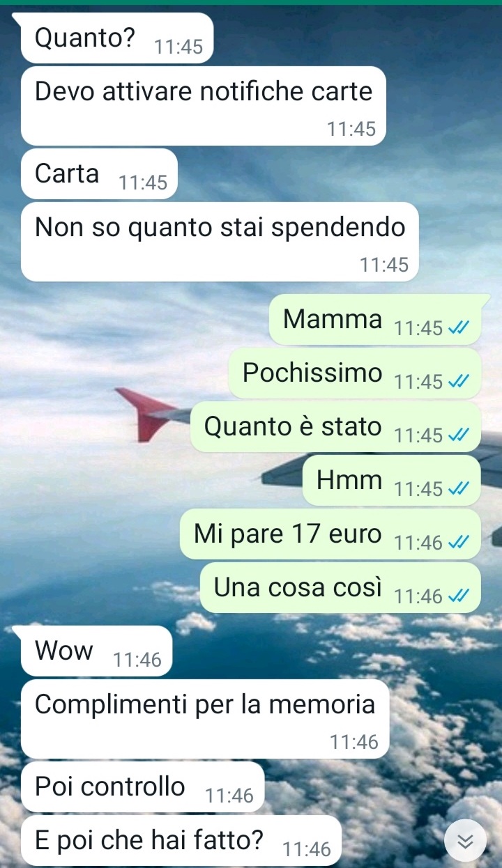502x868 pixels.
Task: Tap the sent "Mamma" message text
Action: point(333,319)
